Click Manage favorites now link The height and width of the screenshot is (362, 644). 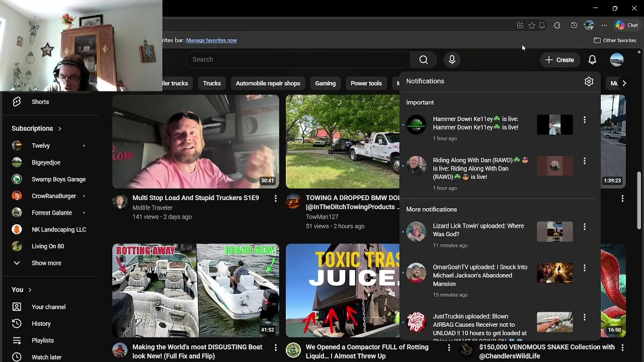(x=211, y=40)
